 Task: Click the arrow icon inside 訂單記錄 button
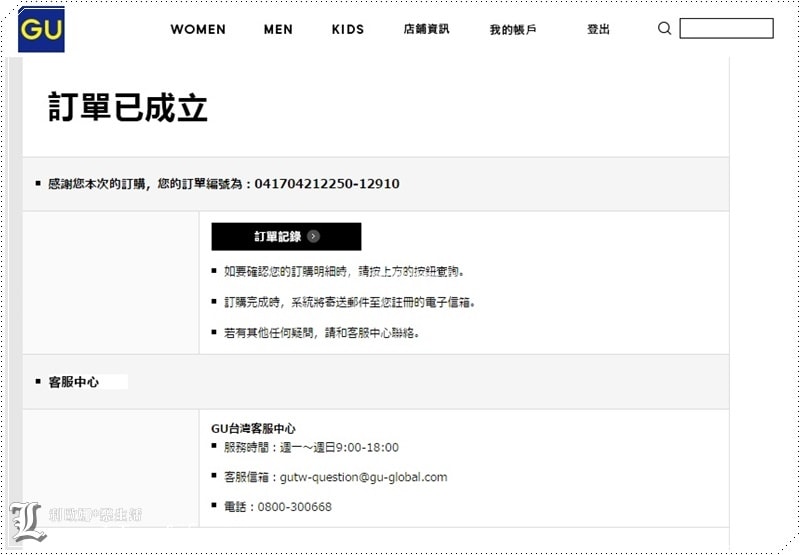tap(313, 237)
